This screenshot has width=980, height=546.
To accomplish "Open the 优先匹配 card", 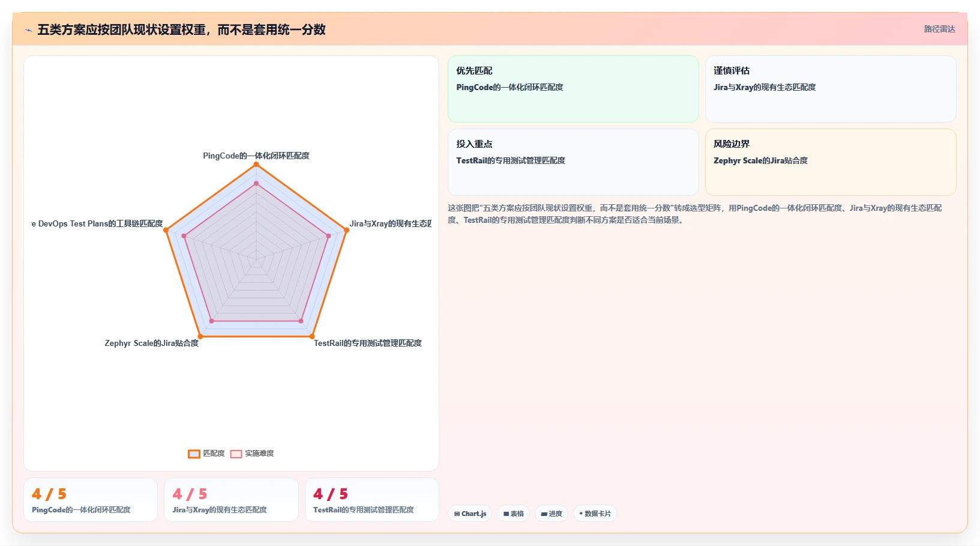I will (573, 89).
